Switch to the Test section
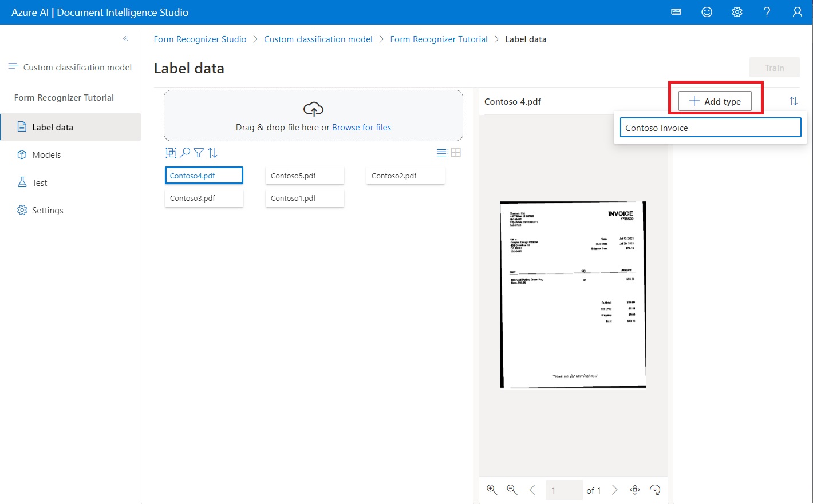This screenshot has height=504, width=813. tap(40, 182)
